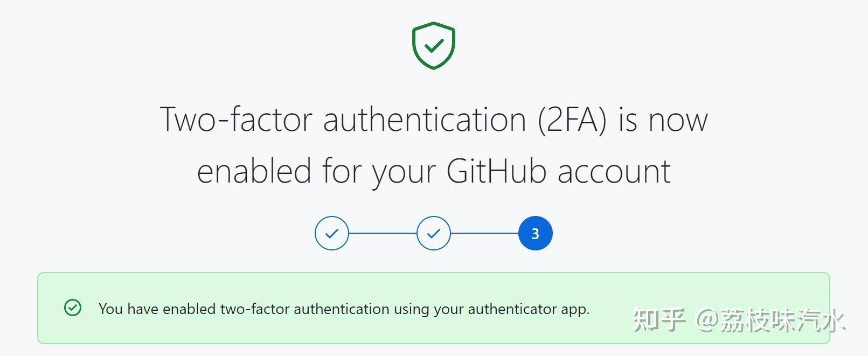Click "You have enabled" in the banner
This screenshot has width=868, height=356.
[x=157, y=309]
